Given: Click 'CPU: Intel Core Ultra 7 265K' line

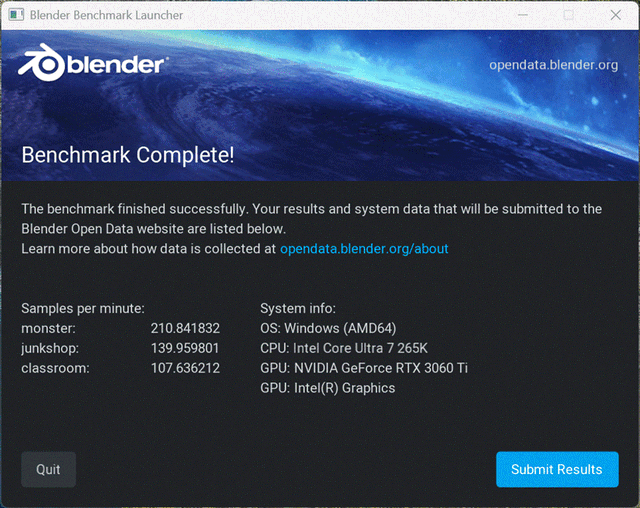Looking at the screenshot, I should 344,348.
